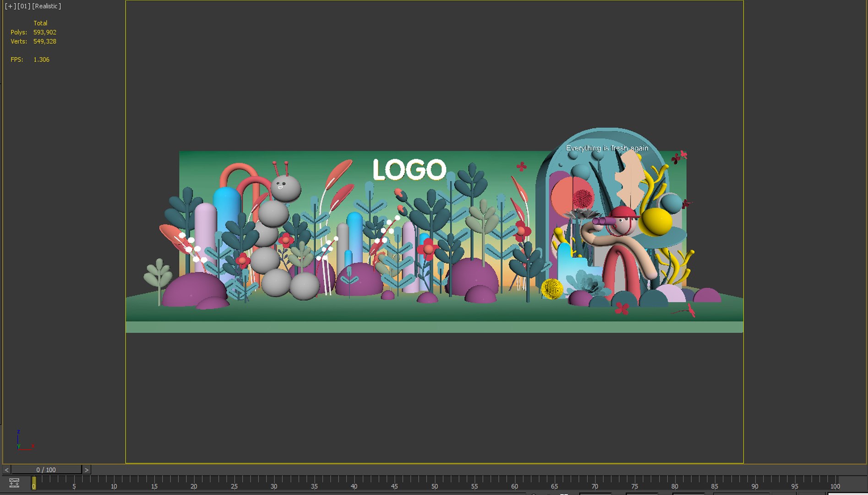Jump to frame 5 on the track bar
The height and width of the screenshot is (495, 868).
tap(74, 486)
